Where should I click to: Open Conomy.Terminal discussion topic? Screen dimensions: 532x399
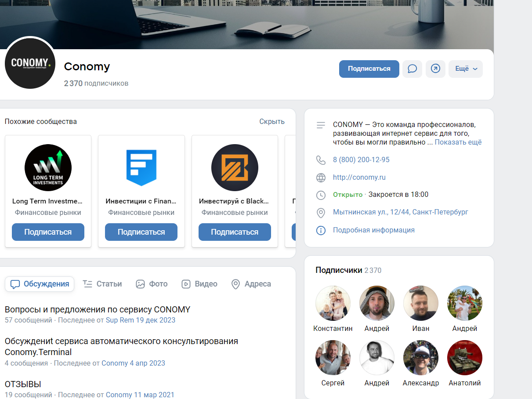121,347
